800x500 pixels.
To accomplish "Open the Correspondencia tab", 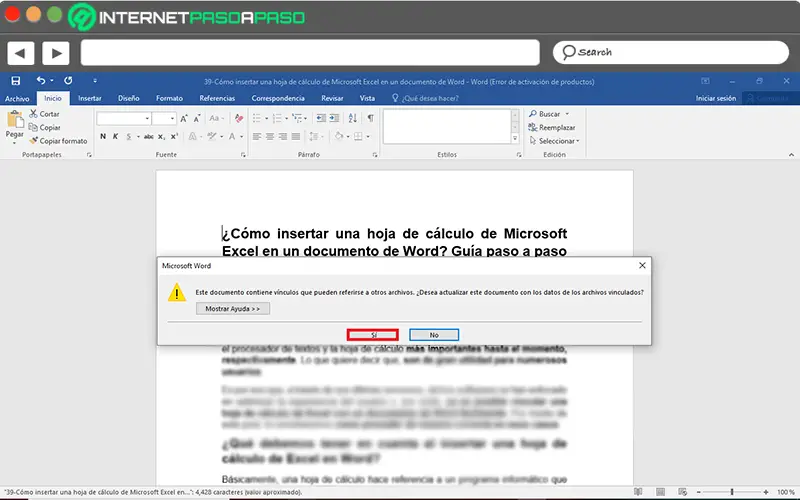I will click(278, 98).
